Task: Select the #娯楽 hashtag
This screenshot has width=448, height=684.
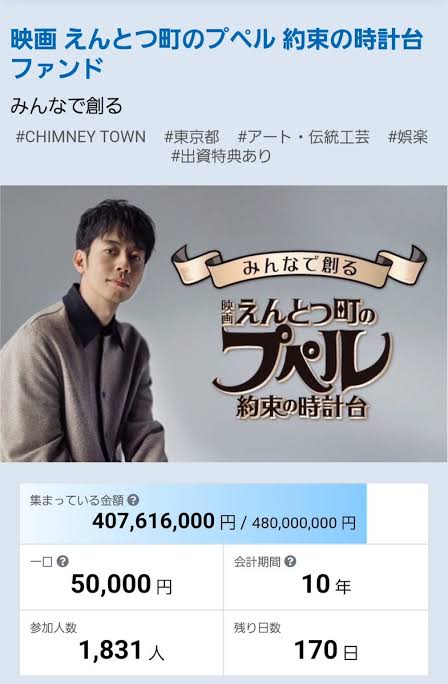Action: point(408,137)
